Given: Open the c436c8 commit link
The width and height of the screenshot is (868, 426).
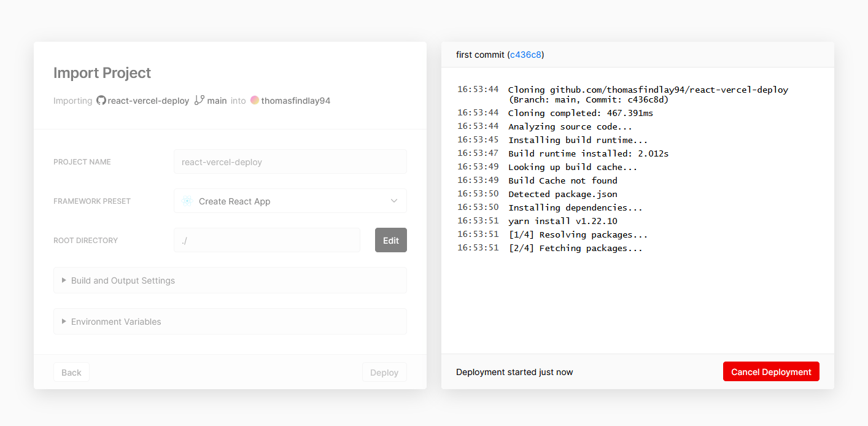Looking at the screenshot, I should point(525,55).
